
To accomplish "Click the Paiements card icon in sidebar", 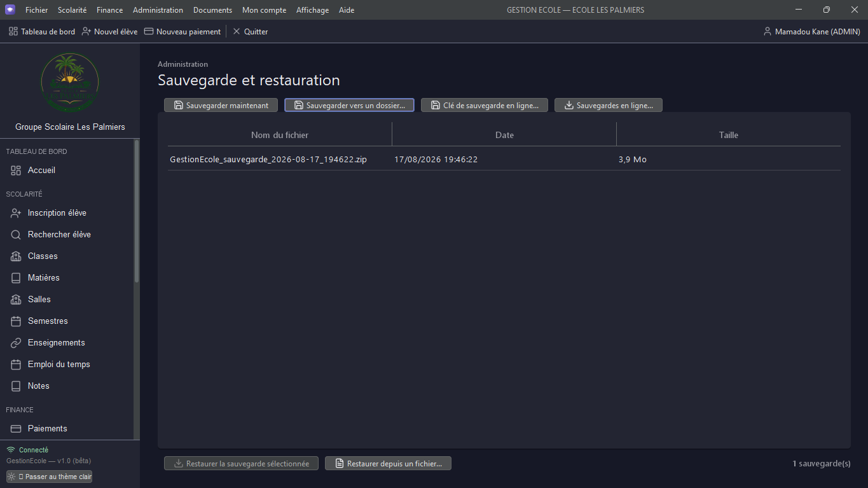I will (16, 429).
